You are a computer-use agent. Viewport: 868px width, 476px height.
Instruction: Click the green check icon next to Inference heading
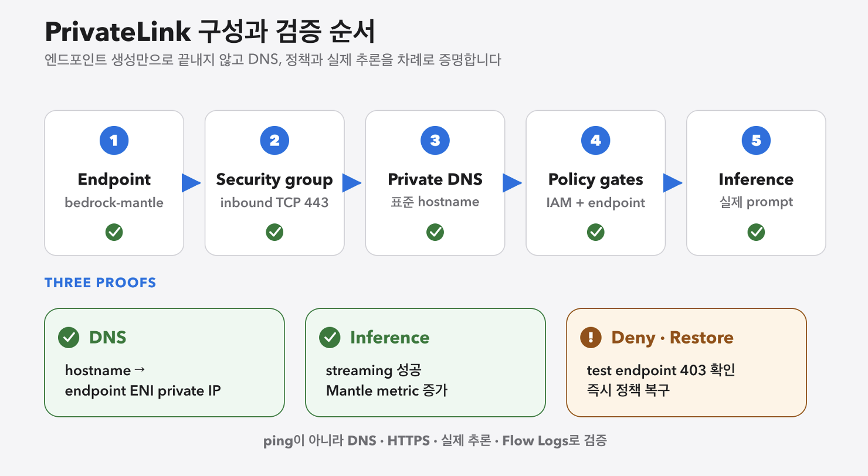coord(330,338)
